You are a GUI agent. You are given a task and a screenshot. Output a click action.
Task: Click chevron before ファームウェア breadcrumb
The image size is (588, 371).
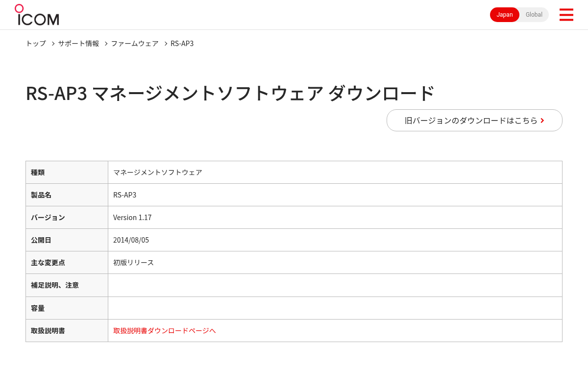[106, 44]
